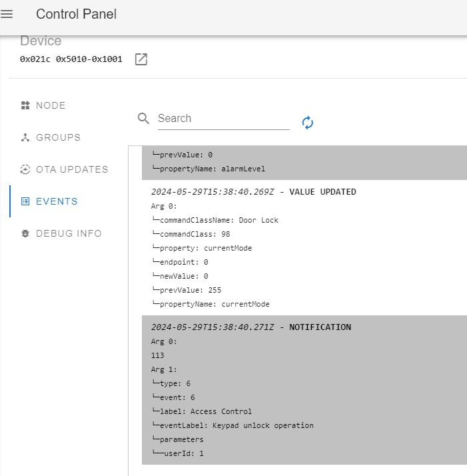Click 'endpoint: 0' line
Screen dimensions: 467x476
tap(180, 262)
